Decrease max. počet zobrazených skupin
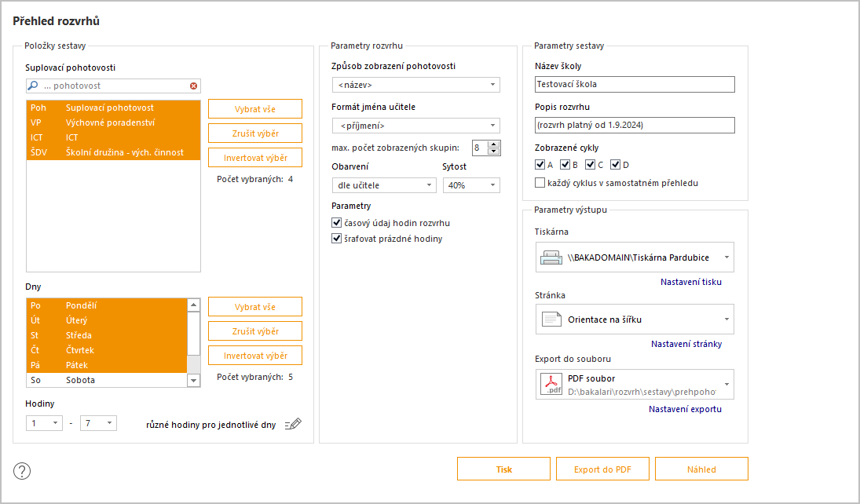 pyautogui.click(x=494, y=151)
